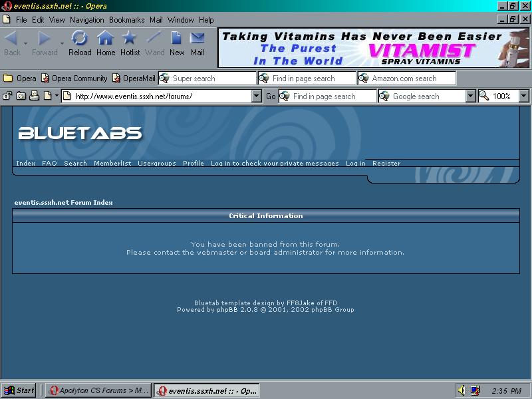
Task: Open the Navigation menu
Action: point(86,20)
